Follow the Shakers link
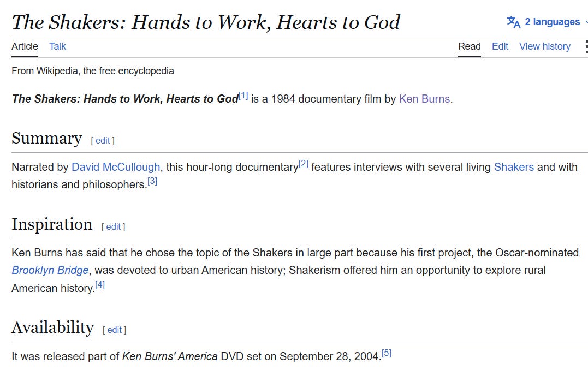Screen dimensions: 588x370 [x=514, y=167]
